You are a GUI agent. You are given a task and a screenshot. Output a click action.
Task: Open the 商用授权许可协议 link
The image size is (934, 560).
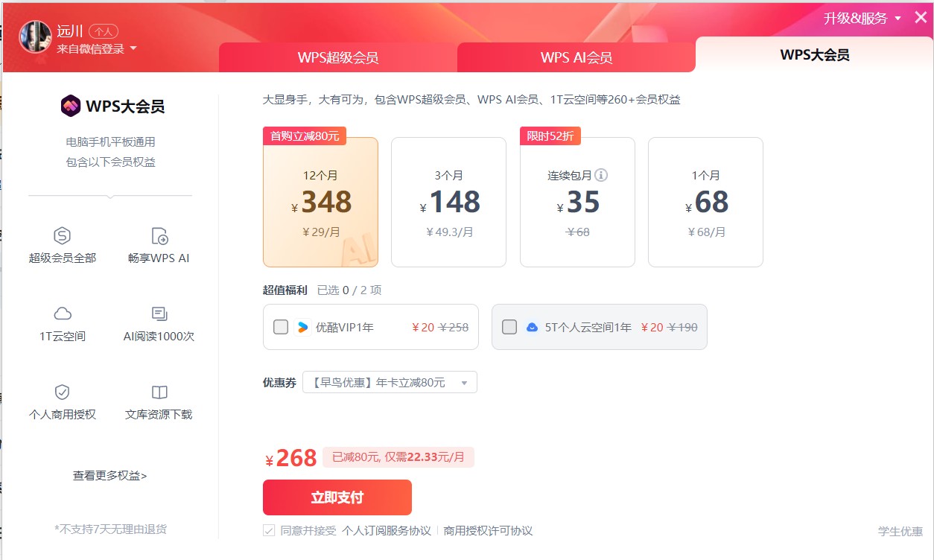(x=488, y=531)
